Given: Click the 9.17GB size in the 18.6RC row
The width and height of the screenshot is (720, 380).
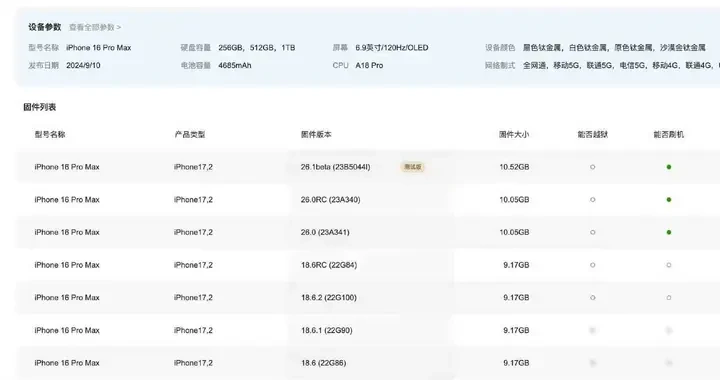Looking at the screenshot, I should 516,265.
